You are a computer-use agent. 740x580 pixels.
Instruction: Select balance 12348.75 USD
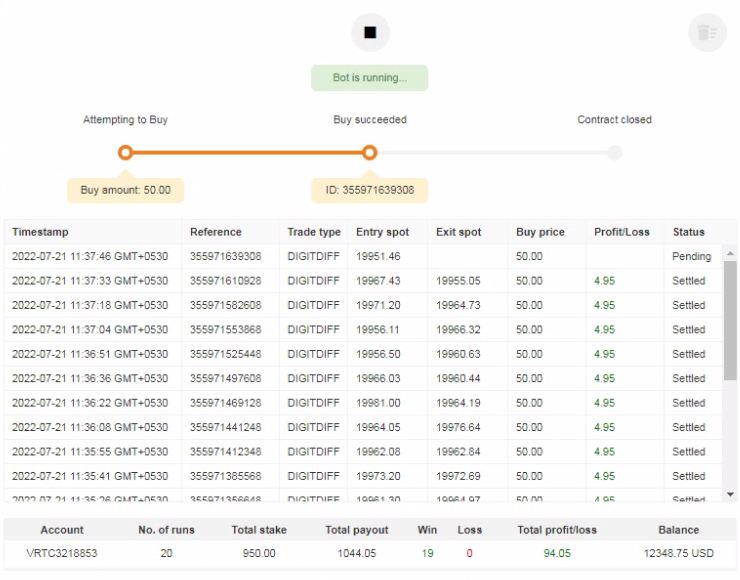(679, 553)
